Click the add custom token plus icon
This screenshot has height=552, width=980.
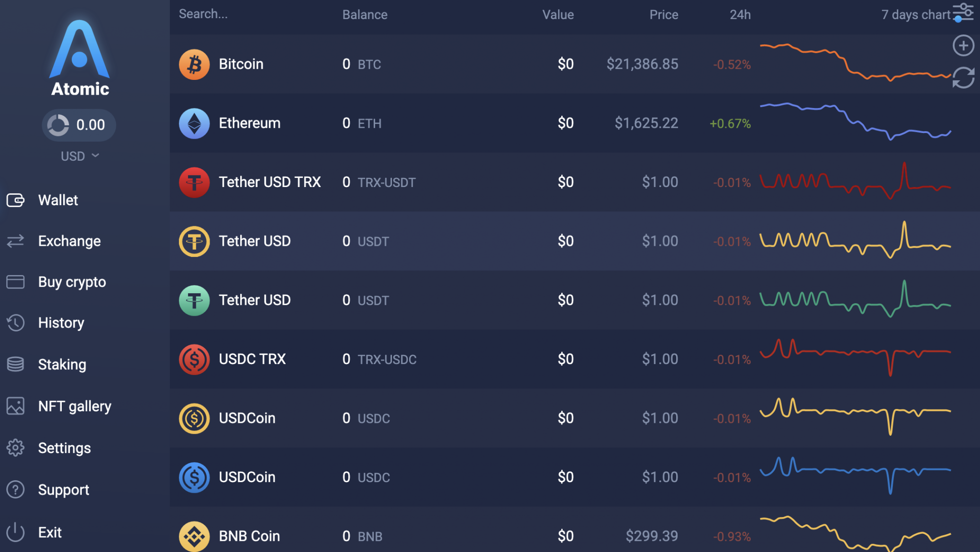click(x=963, y=45)
